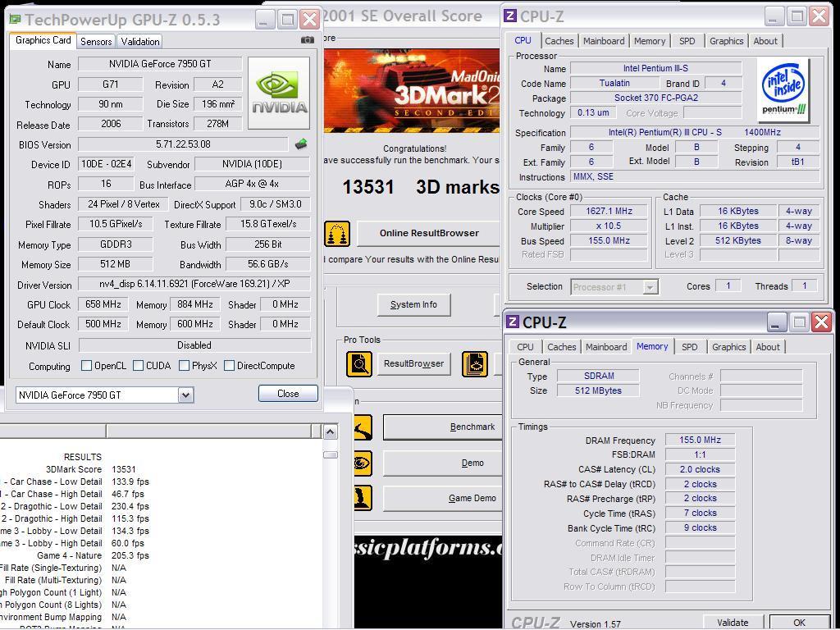Viewport: 840px width, 630px height.
Task: Open the Processor #1 selection dropdown
Action: 650,287
